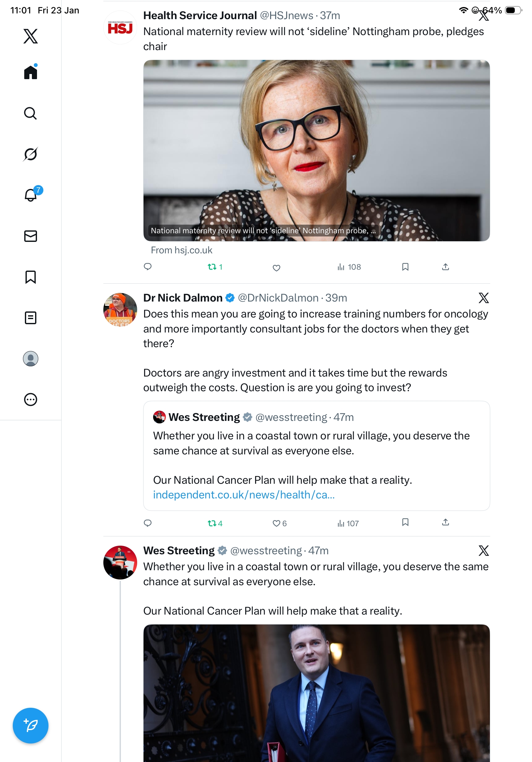
Task: Open Bookmarks in the left sidebar
Action: [x=31, y=277]
